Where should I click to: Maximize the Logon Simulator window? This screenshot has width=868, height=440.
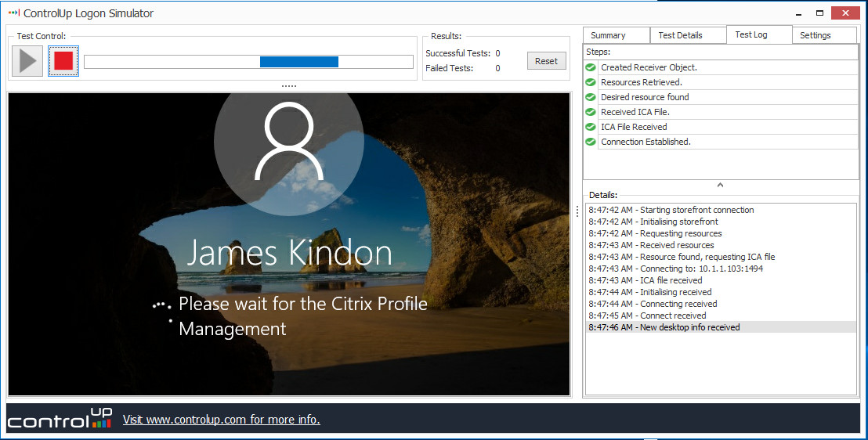(x=820, y=13)
